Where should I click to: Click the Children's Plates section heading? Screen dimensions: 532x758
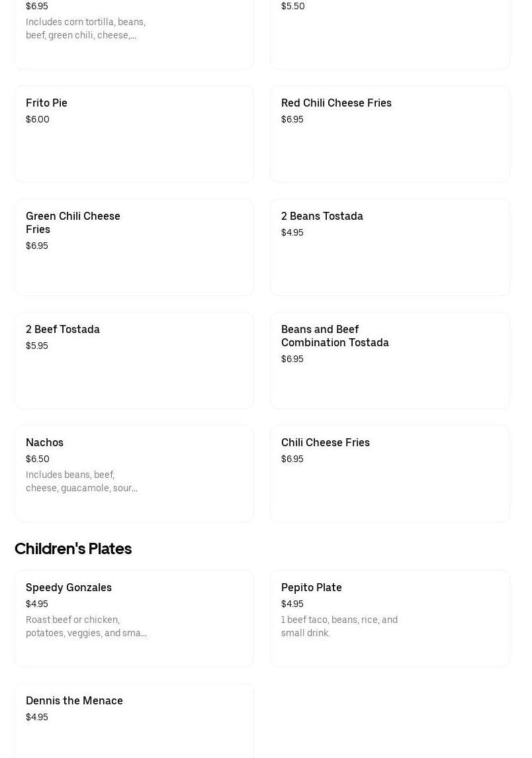[73, 549]
